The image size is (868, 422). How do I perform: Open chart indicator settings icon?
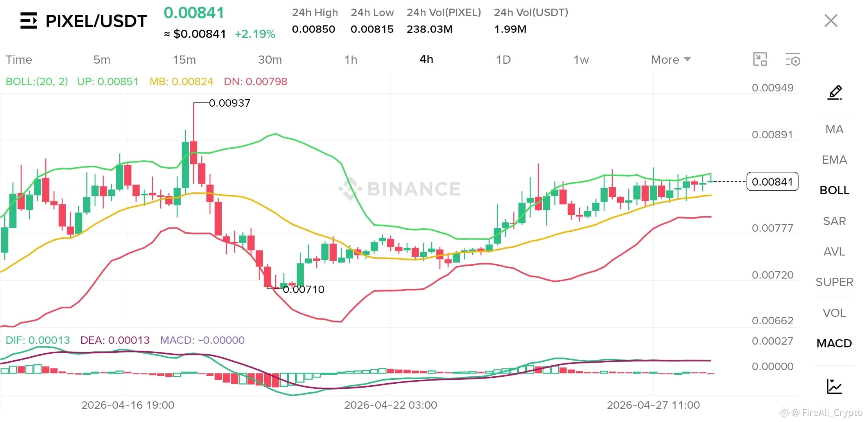tap(793, 59)
